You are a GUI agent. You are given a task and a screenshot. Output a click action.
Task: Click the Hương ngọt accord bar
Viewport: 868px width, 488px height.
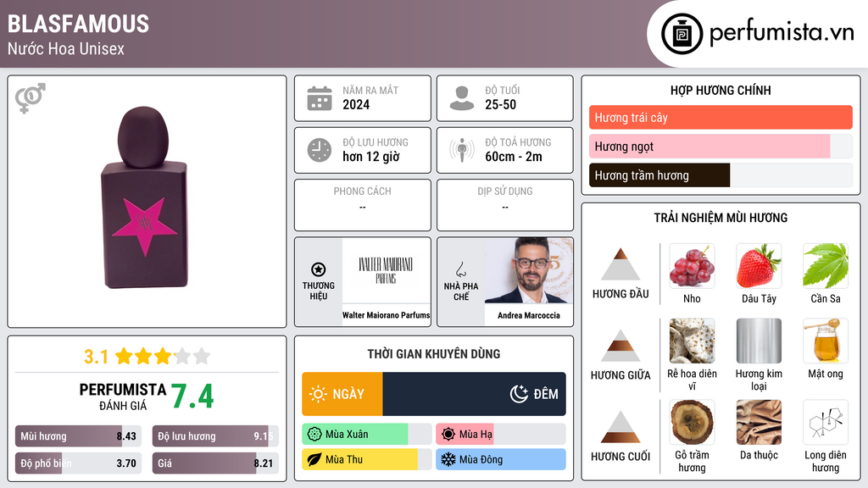pos(721,146)
